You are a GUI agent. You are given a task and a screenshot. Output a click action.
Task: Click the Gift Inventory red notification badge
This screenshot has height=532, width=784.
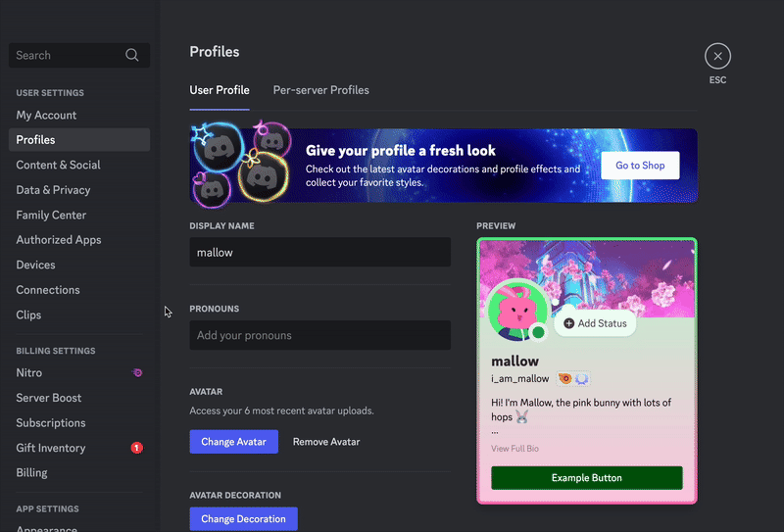click(x=136, y=448)
